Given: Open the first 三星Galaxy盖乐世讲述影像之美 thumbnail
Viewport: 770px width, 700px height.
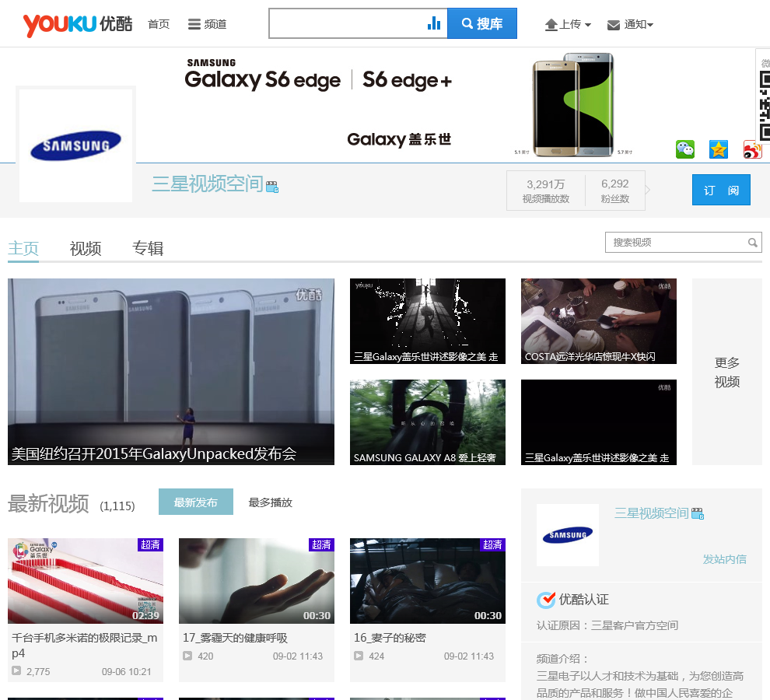Looking at the screenshot, I should click(x=427, y=320).
